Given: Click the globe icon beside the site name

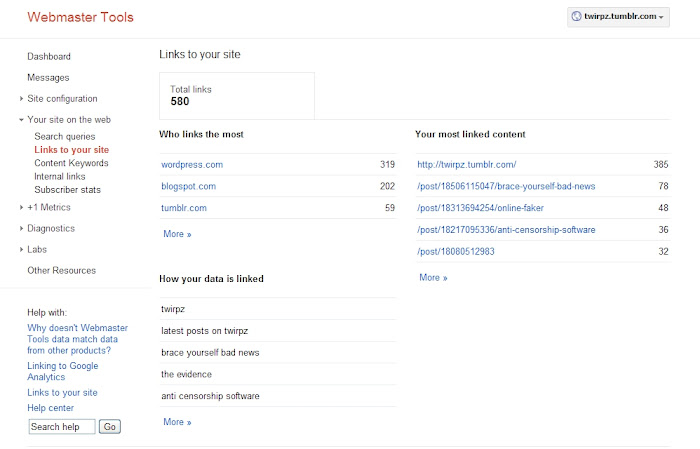Looking at the screenshot, I should click(575, 17).
